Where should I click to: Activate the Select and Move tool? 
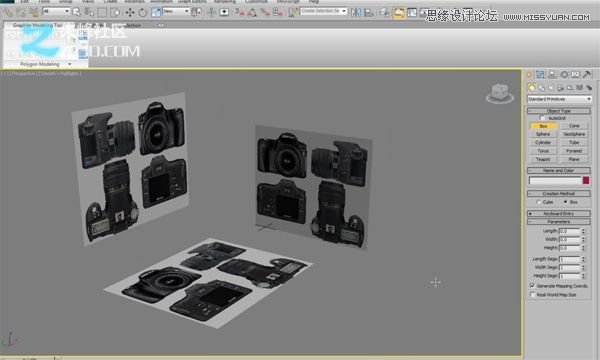[x=130, y=12]
